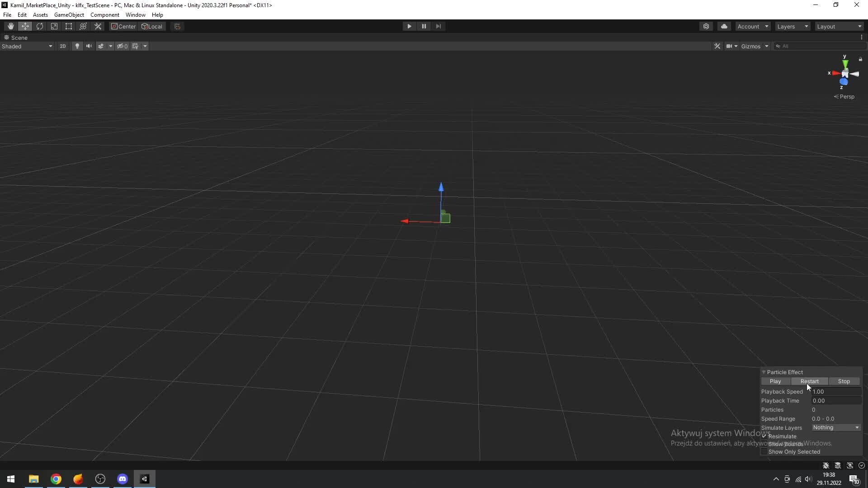Click Restart in Particle Effect panel

tap(809, 381)
